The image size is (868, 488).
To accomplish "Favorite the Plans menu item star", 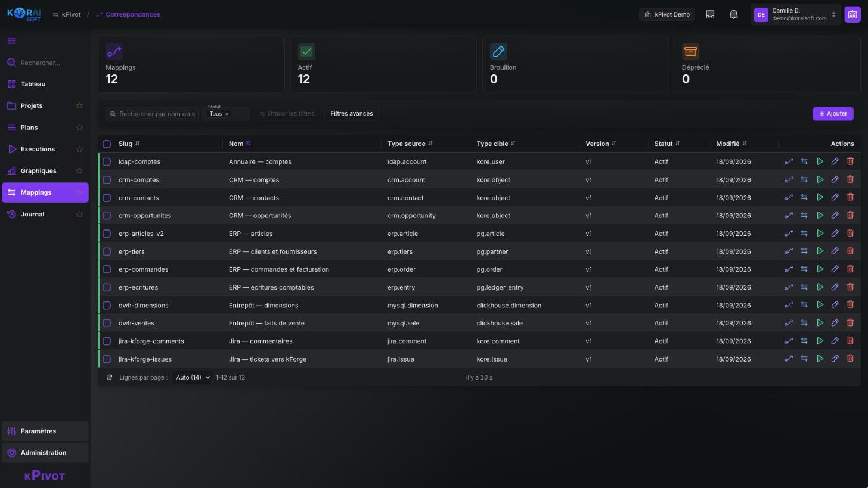I will click(x=79, y=128).
